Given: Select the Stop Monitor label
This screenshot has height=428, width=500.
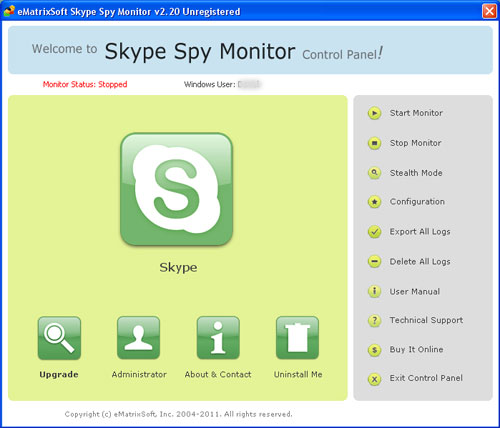Looking at the screenshot, I should 415,143.
